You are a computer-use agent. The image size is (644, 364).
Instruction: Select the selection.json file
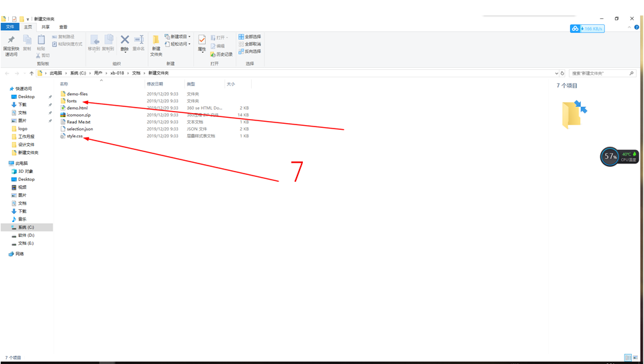pyautogui.click(x=79, y=129)
